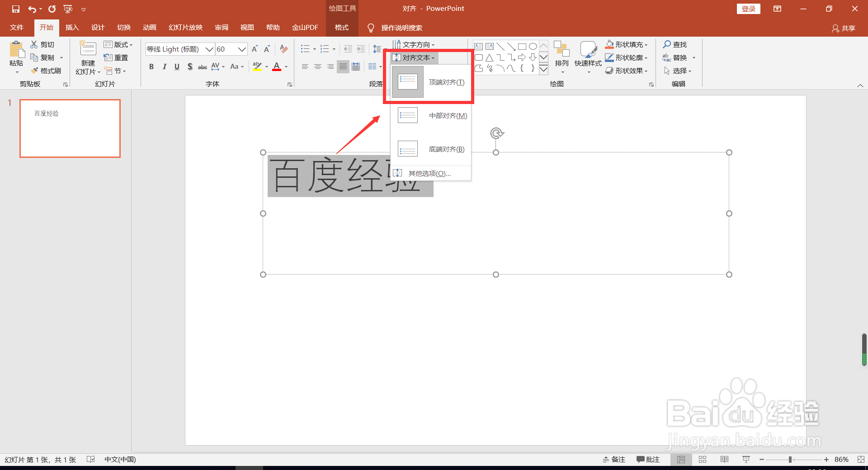
Task: Fit slide to current window icon
Action: tap(861, 460)
